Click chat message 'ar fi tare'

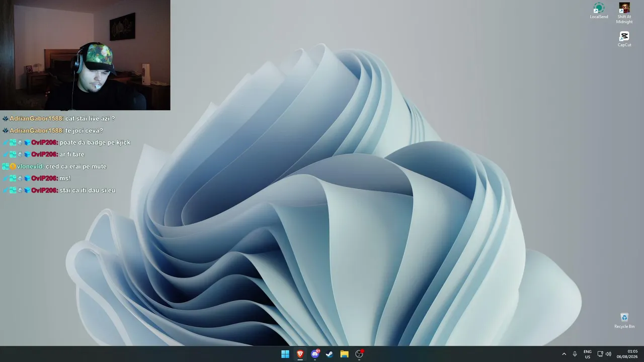(72, 154)
